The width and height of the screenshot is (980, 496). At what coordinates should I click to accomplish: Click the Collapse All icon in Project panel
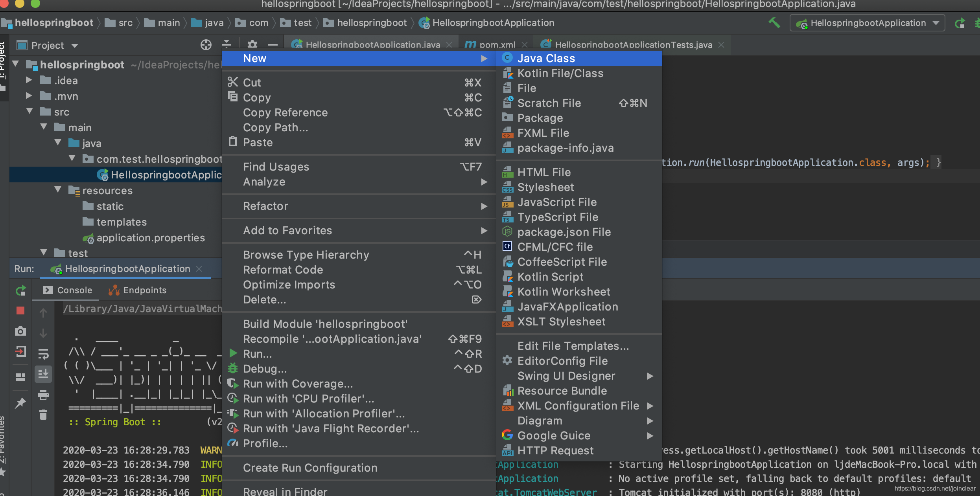point(227,45)
